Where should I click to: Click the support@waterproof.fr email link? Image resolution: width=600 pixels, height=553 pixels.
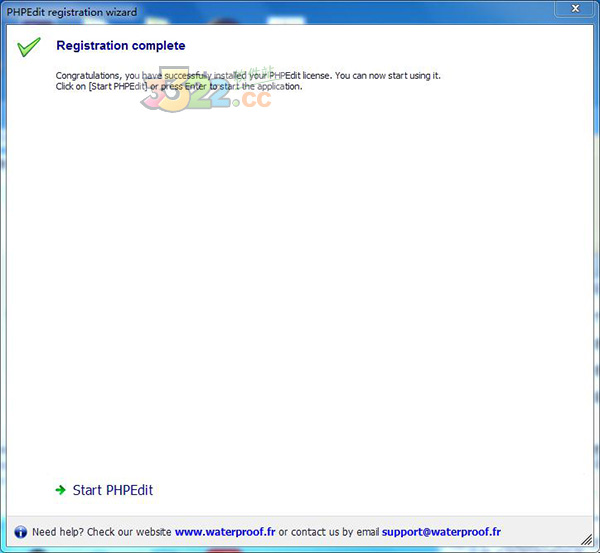tap(441, 532)
